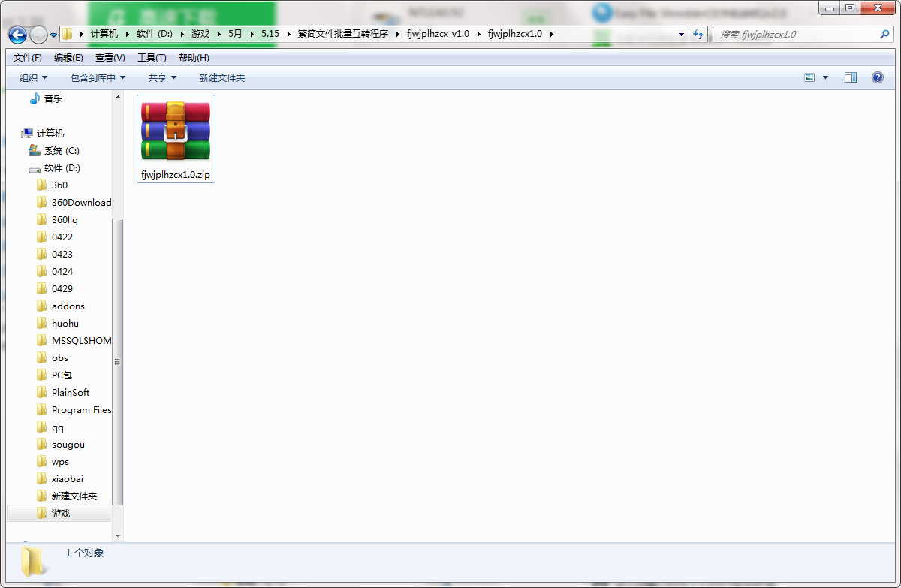Open the wps folder in the tree

tap(60, 461)
